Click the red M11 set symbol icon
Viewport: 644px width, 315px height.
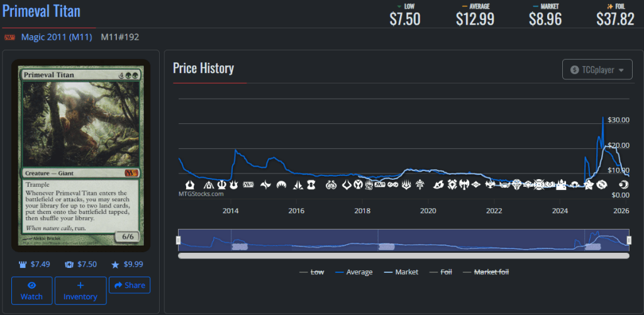10,38
